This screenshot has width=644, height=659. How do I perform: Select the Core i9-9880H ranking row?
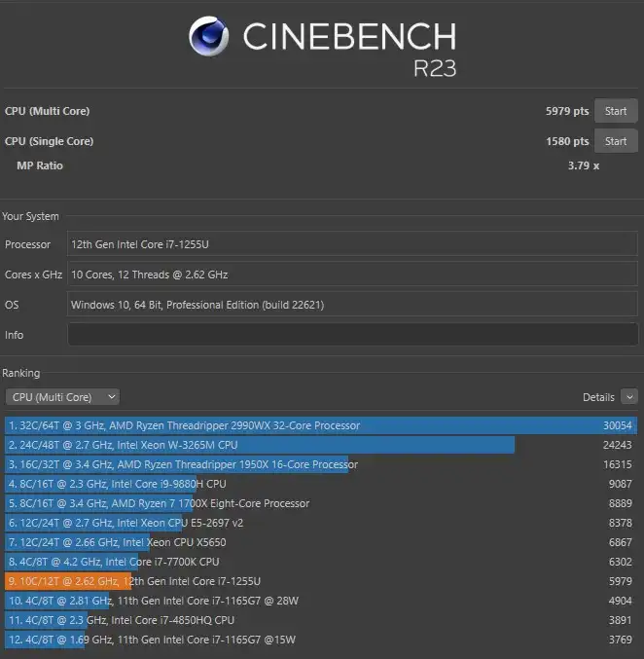tap(321, 484)
